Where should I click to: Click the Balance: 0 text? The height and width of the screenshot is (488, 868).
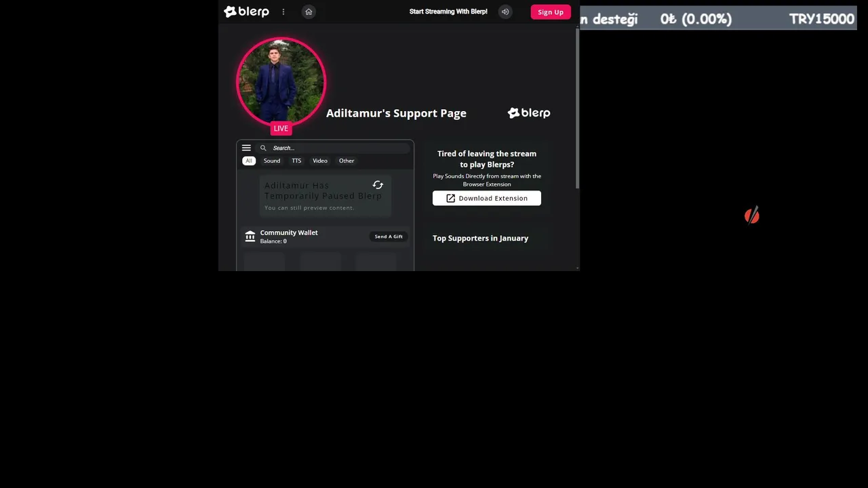point(273,241)
